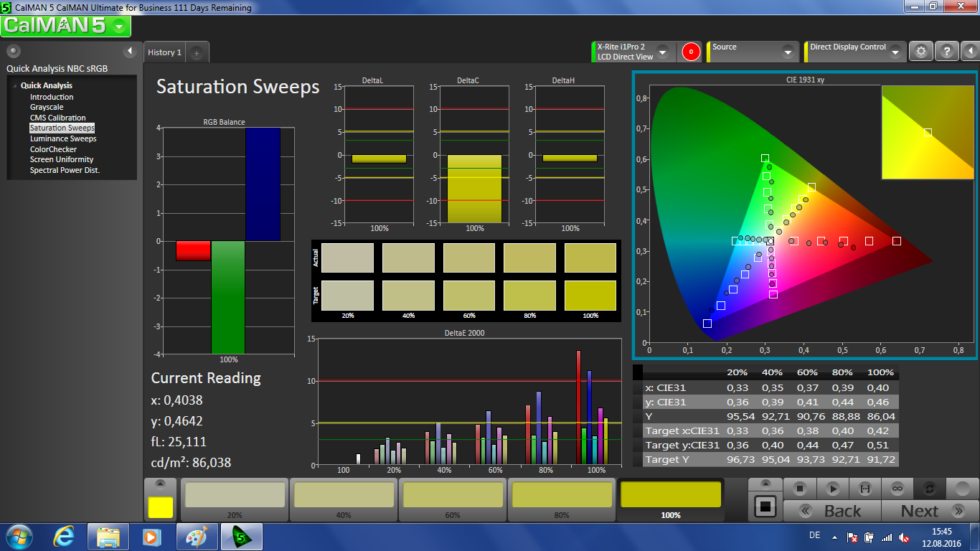Screen dimensions: 980x551
Task: Open the help question mark
Action: click(x=946, y=52)
